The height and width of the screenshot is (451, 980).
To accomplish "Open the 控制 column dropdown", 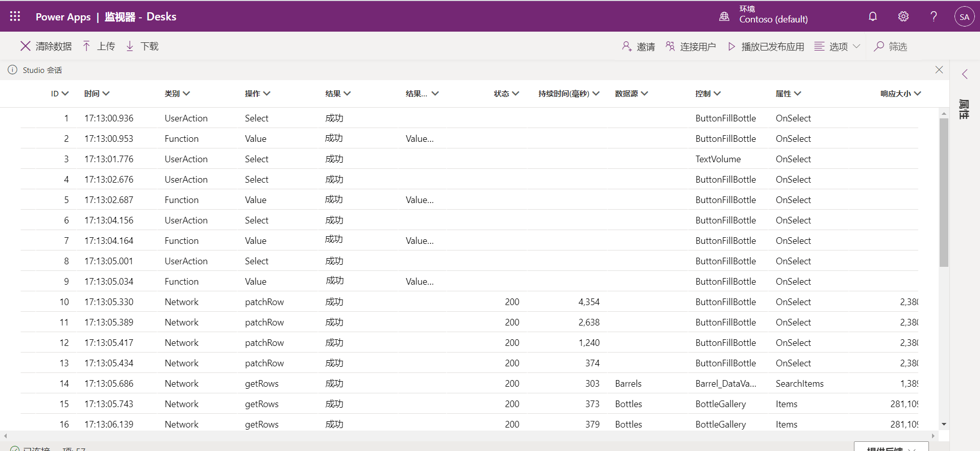I will click(x=717, y=93).
